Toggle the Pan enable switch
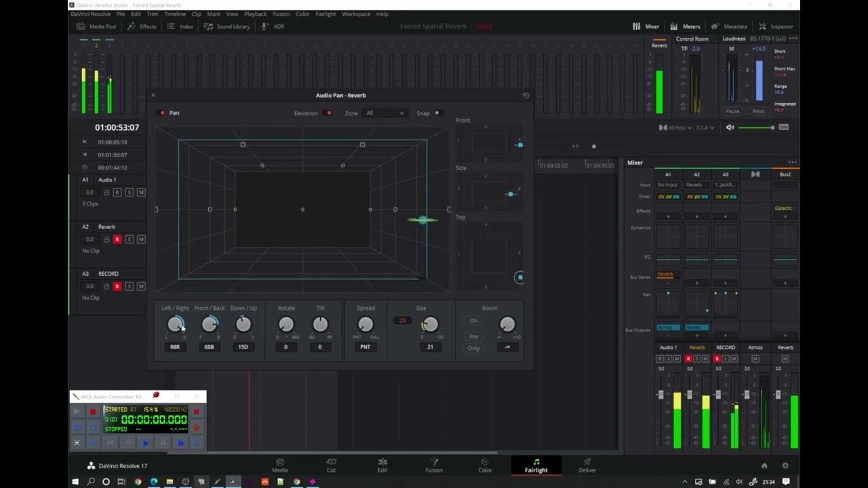Screen dimensions: 868x488 point(162,113)
